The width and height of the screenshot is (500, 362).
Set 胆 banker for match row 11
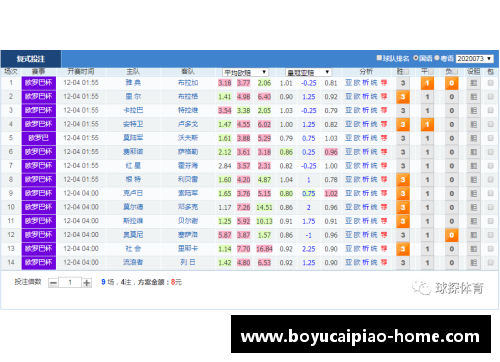[474, 221]
